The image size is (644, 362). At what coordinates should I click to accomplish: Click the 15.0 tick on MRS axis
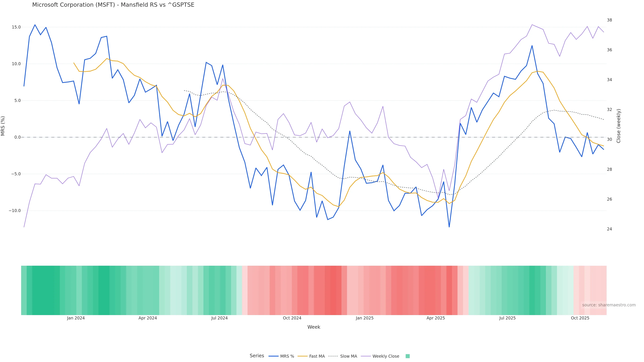click(16, 27)
